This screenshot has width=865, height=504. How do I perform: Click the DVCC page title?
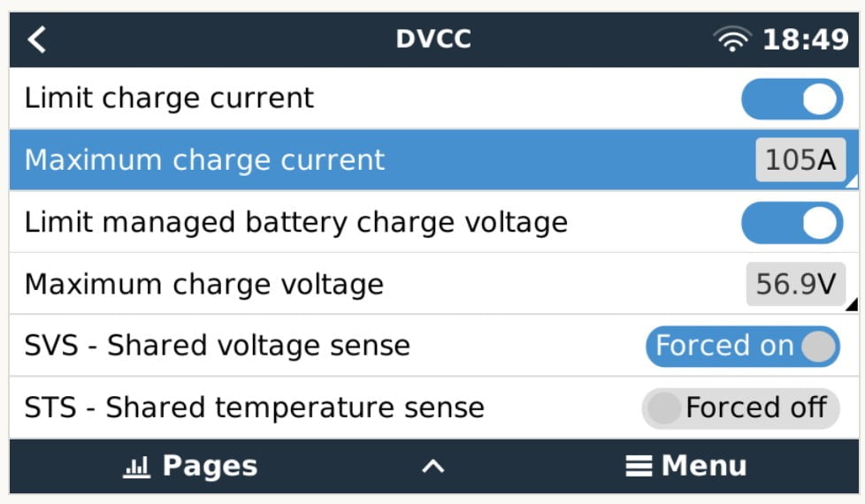(x=433, y=39)
